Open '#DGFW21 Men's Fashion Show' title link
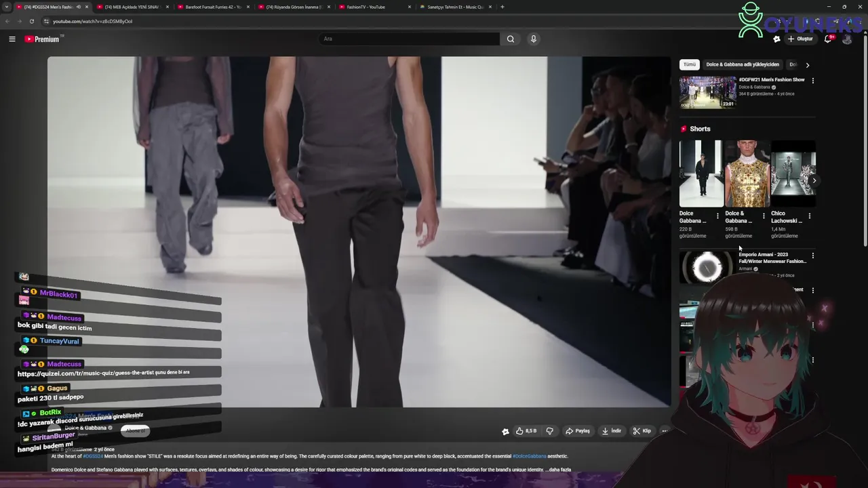This screenshot has height=488, width=868. click(772, 79)
